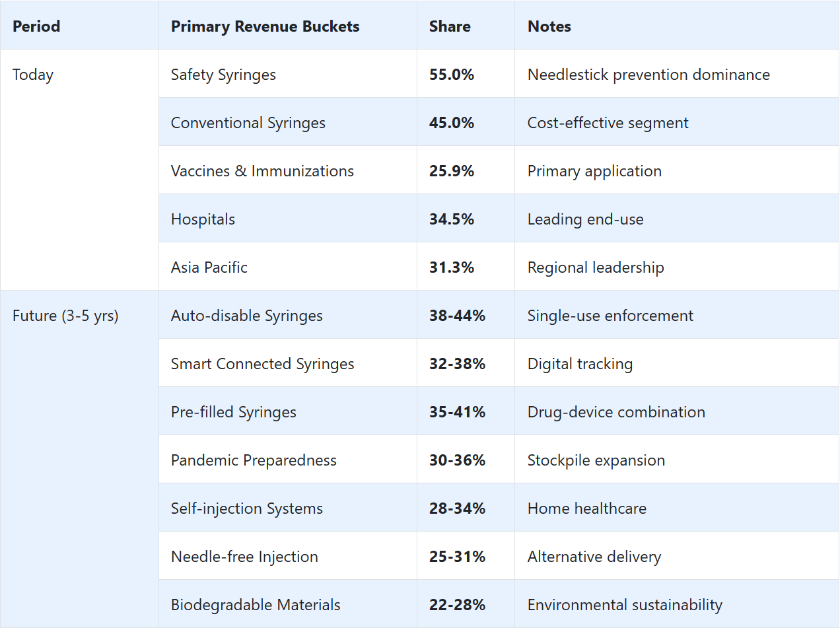
Task: Click the Smart Connected Syringes cell
Action: 262,364
